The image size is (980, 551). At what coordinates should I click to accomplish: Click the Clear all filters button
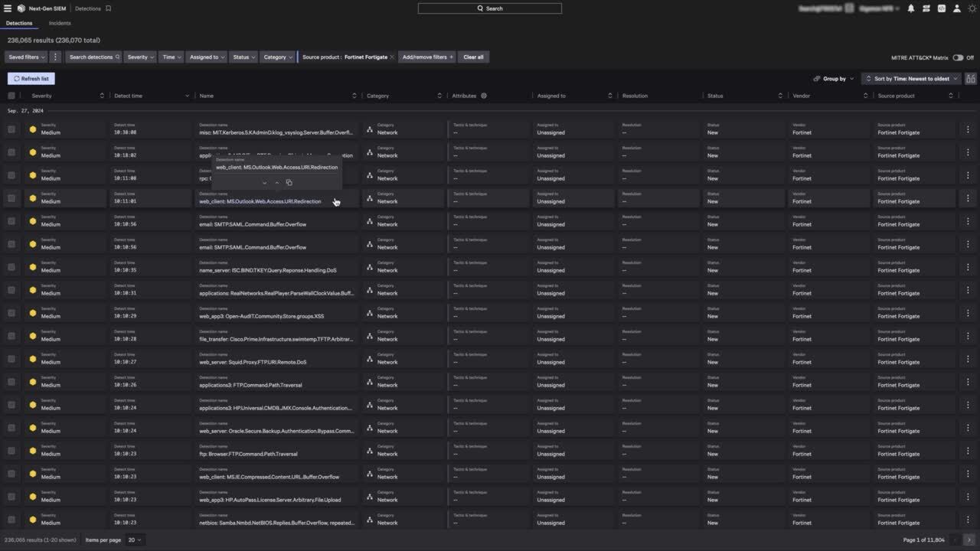point(474,57)
